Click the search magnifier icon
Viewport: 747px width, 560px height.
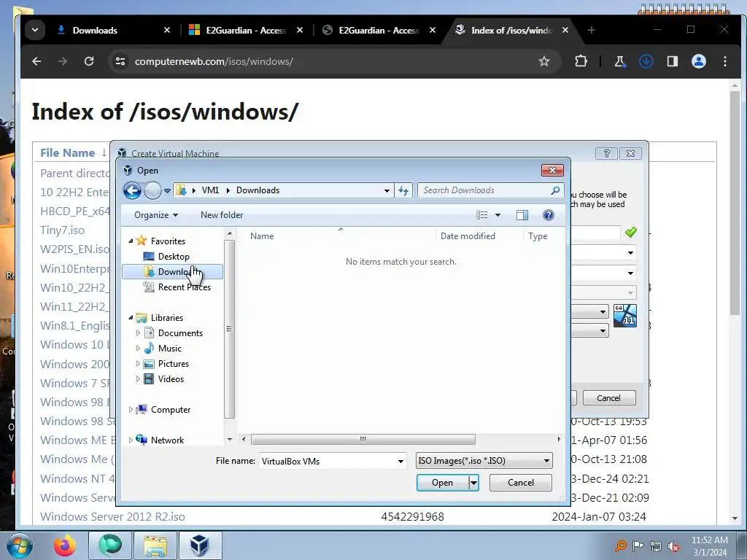[x=555, y=190]
